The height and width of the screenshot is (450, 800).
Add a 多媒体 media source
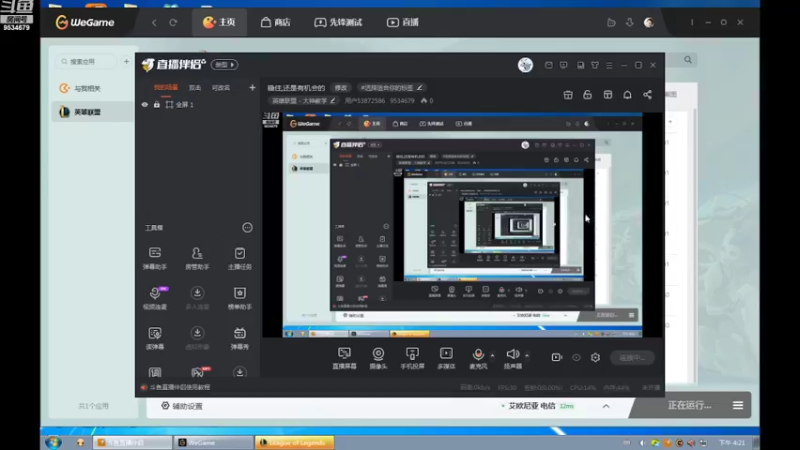click(x=446, y=358)
